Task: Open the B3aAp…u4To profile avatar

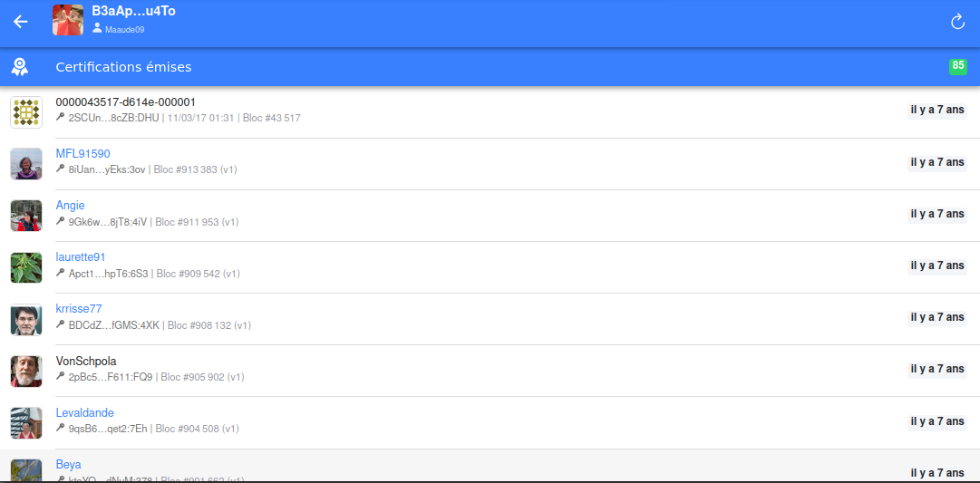Action: pyautogui.click(x=68, y=20)
